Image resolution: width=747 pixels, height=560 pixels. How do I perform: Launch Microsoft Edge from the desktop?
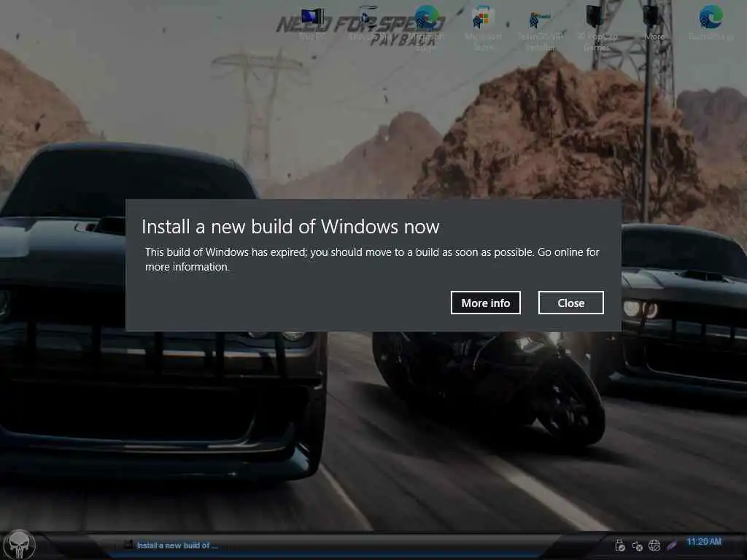[x=426, y=27]
